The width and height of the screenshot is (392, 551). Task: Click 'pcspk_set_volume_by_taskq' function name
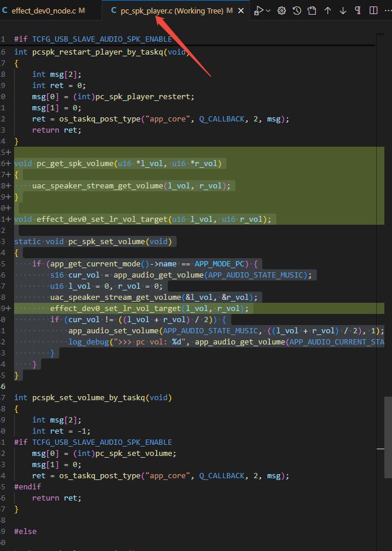point(89,397)
